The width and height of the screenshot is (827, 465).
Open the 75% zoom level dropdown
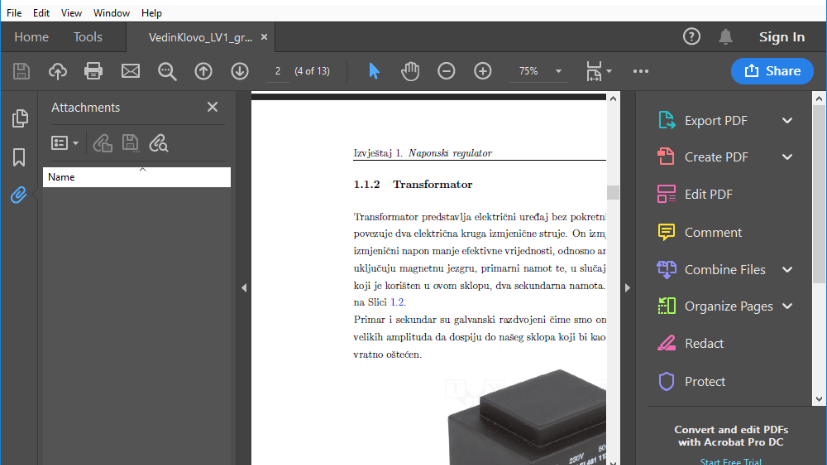[x=558, y=71]
